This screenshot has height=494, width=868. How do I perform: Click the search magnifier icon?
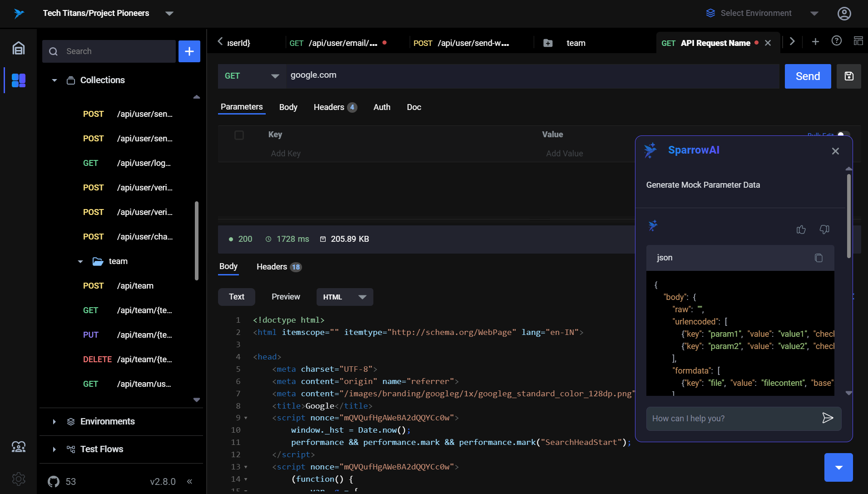53,51
